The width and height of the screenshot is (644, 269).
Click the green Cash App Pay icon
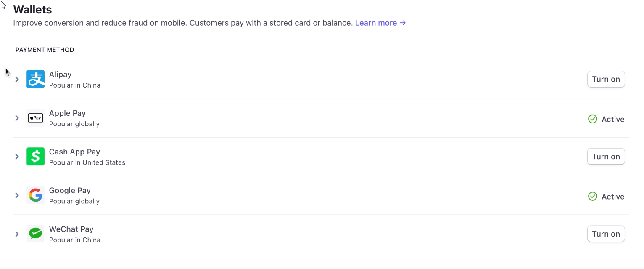[35, 157]
